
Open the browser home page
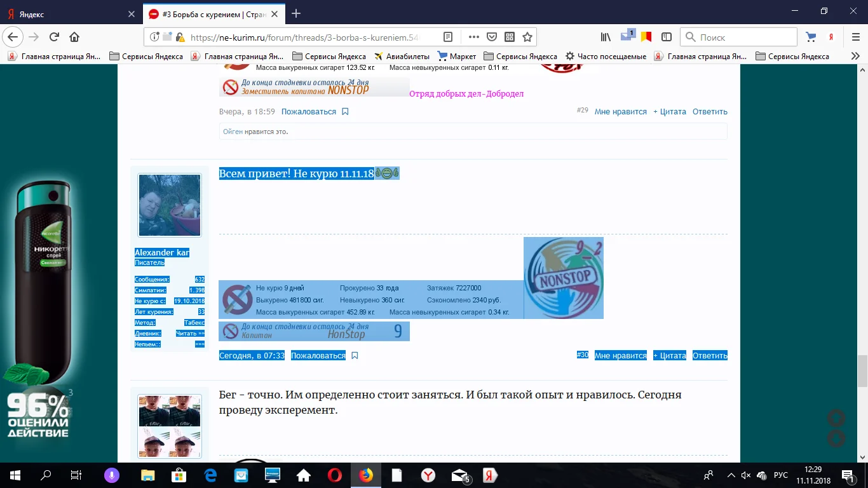(74, 37)
